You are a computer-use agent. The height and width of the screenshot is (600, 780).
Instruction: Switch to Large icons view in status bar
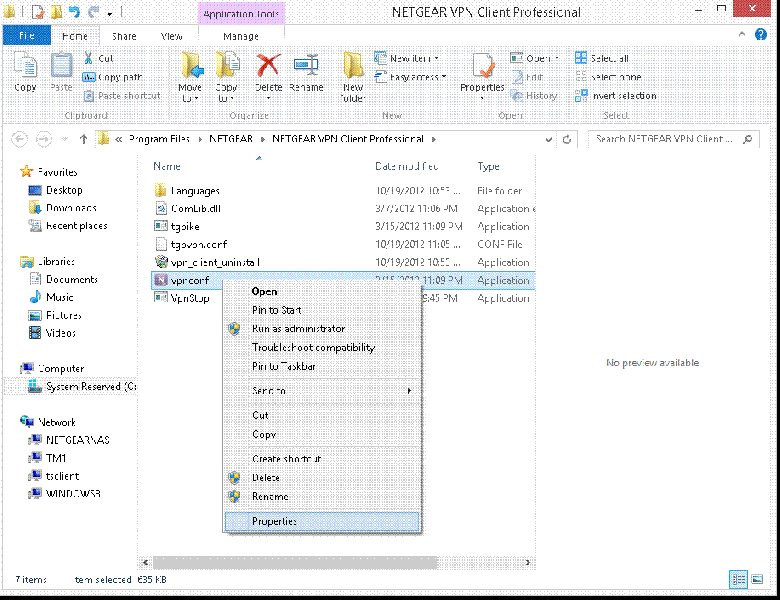[757, 579]
